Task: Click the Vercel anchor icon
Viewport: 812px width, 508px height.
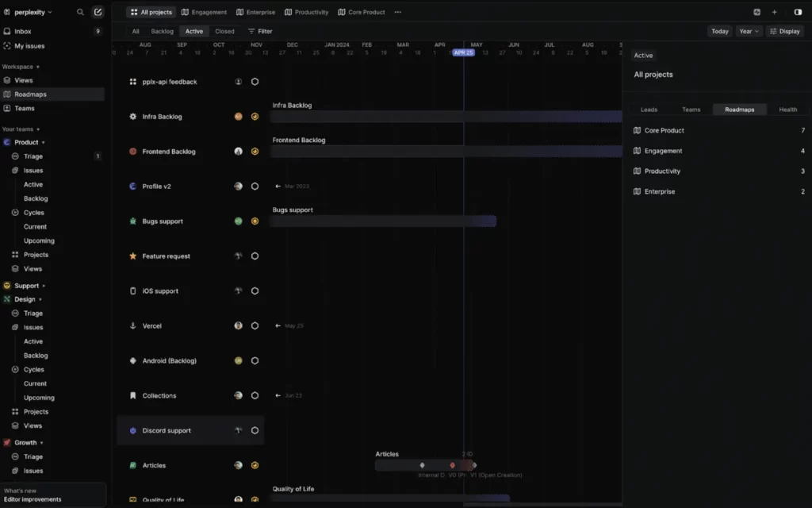Action: pyautogui.click(x=133, y=326)
